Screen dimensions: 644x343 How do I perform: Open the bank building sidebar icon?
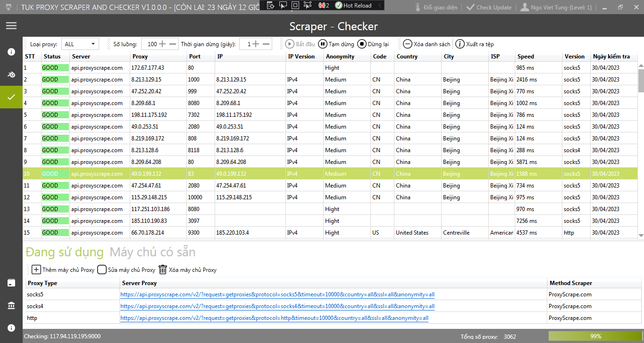click(x=11, y=305)
